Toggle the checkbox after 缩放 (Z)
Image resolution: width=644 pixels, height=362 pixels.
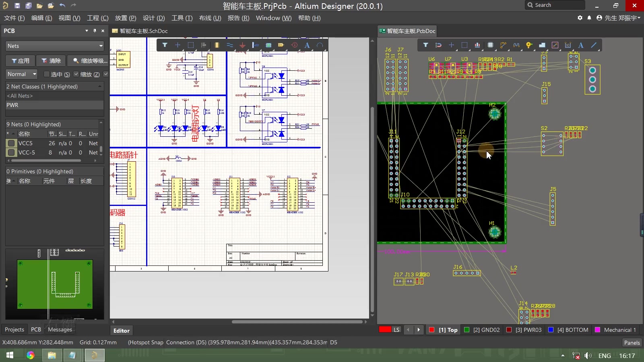106,74
